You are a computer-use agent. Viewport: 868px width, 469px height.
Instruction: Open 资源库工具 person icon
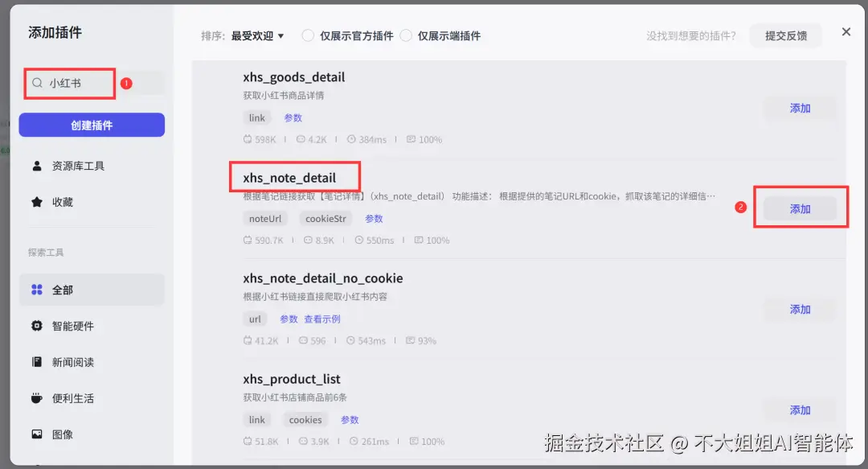pos(37,166)
